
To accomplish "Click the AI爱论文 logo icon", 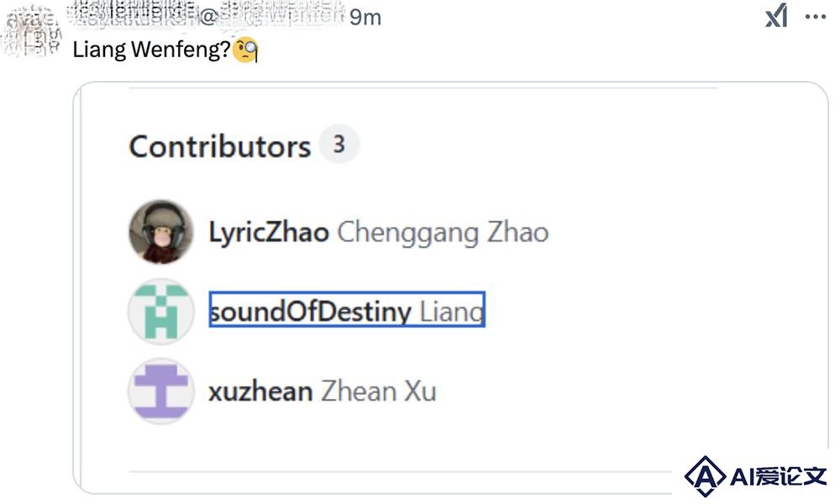I will coord(705,475).
